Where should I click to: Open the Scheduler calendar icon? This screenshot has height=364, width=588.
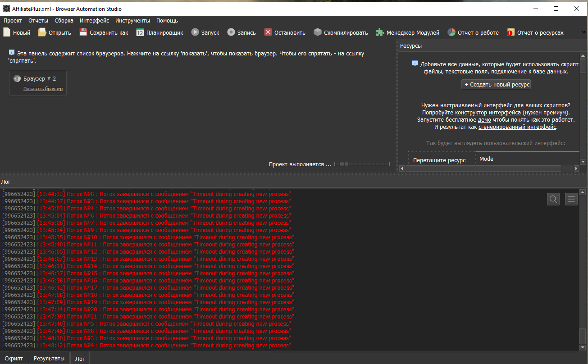tap(140, 32)
